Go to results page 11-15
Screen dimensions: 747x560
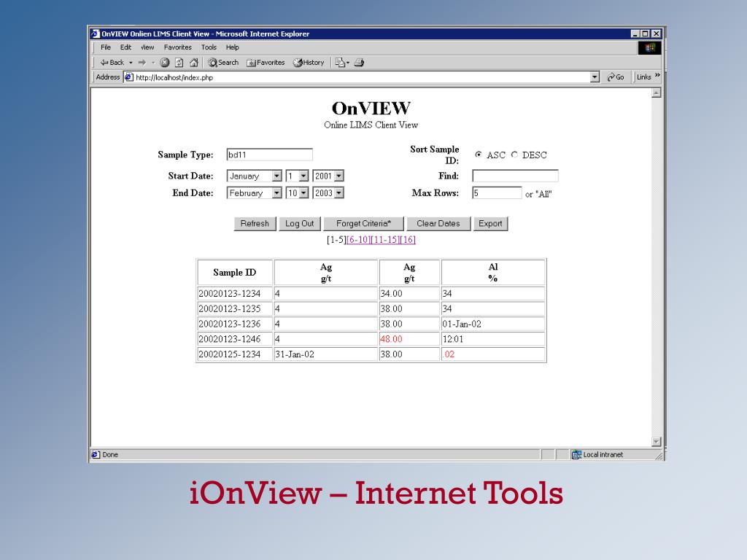pyautogui.click(x=385, y=239)
